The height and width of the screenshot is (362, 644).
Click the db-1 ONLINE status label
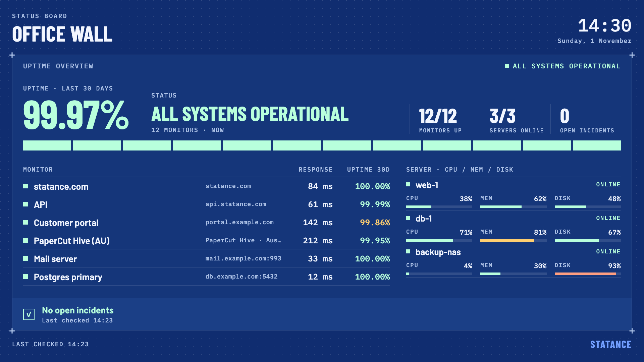(x=608, y=218)
